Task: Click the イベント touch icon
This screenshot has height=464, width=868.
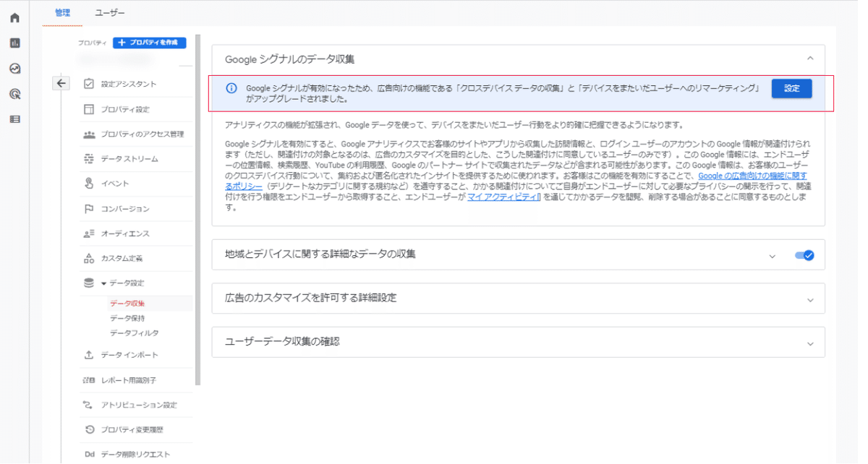Action: pyautogui.click(x=89, y=184)
